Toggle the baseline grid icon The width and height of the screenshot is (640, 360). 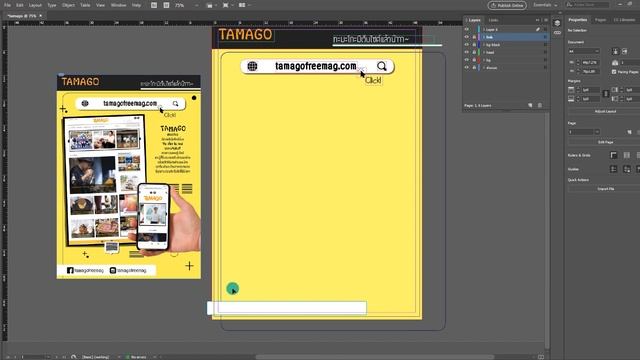point(627,155)
